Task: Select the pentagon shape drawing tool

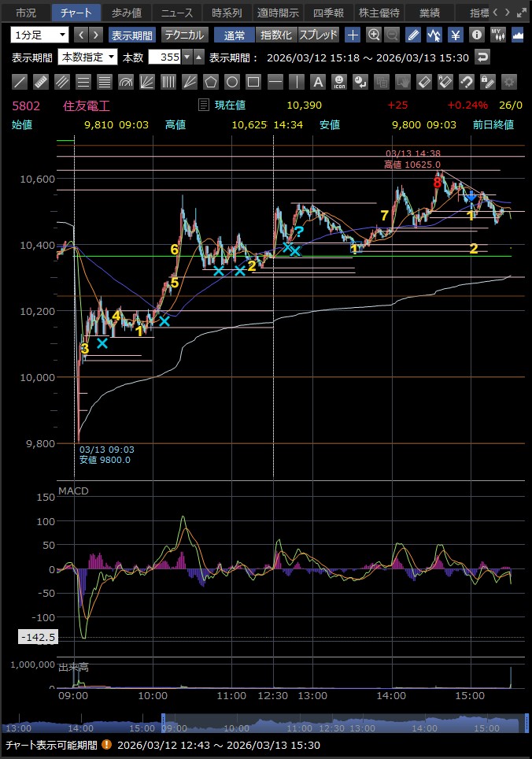Action: pos(211,82)
